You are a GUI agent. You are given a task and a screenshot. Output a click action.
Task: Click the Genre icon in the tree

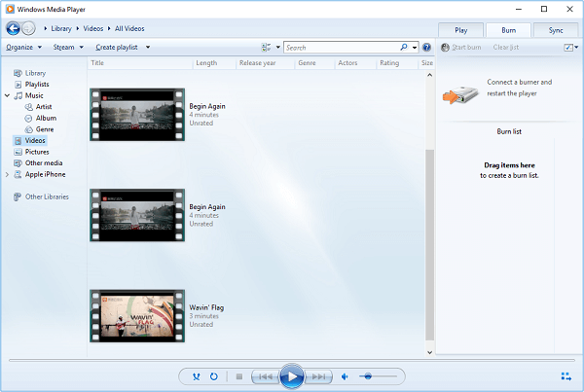pos(28,129)
